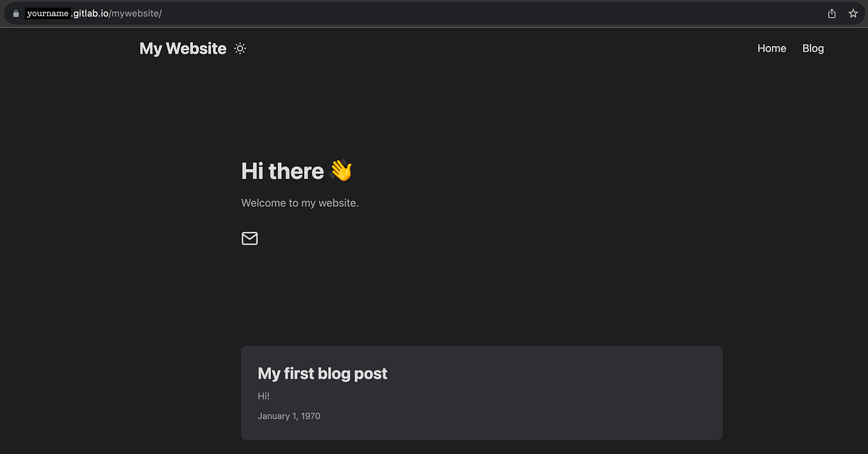Image resolution: width=868 pixels, height=454 pixels.
Task: Bookmark this page using the star icon
Action: click(x=853, y=13)
